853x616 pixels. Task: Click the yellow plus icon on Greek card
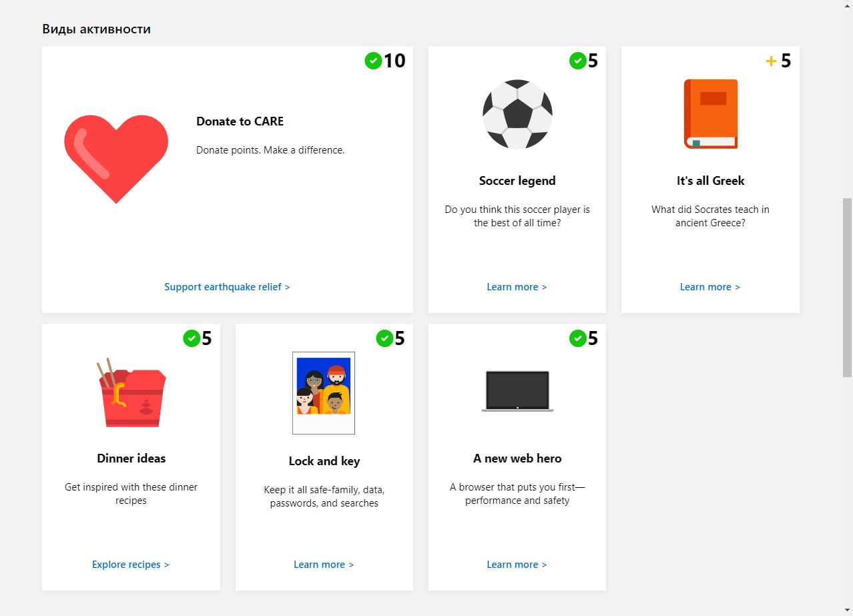pos(771,61)
